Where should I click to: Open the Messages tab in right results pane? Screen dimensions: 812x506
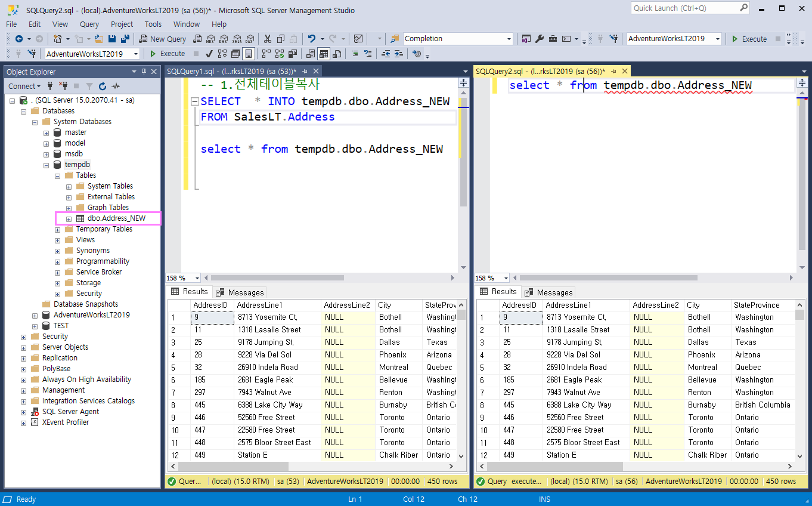click(x=549, y=292)
